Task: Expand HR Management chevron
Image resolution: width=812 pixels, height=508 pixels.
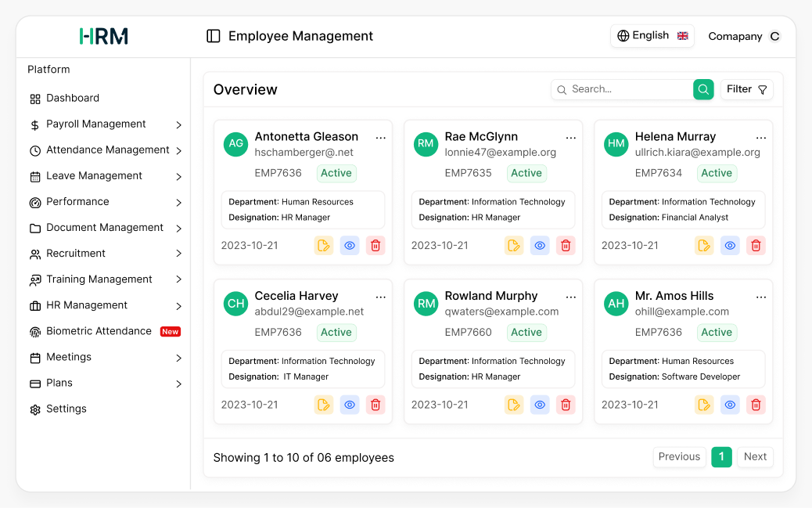Action: pyautogui.click(x=178, y=306)
